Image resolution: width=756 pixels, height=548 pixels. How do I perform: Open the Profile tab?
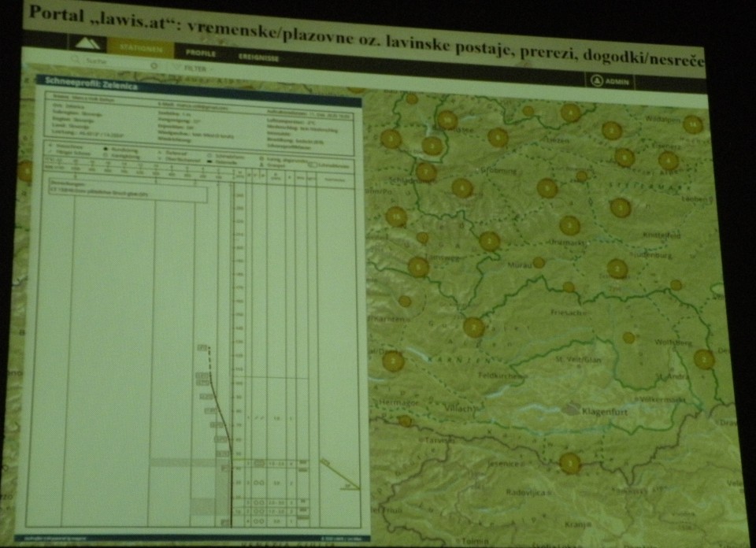click(201, 53)
